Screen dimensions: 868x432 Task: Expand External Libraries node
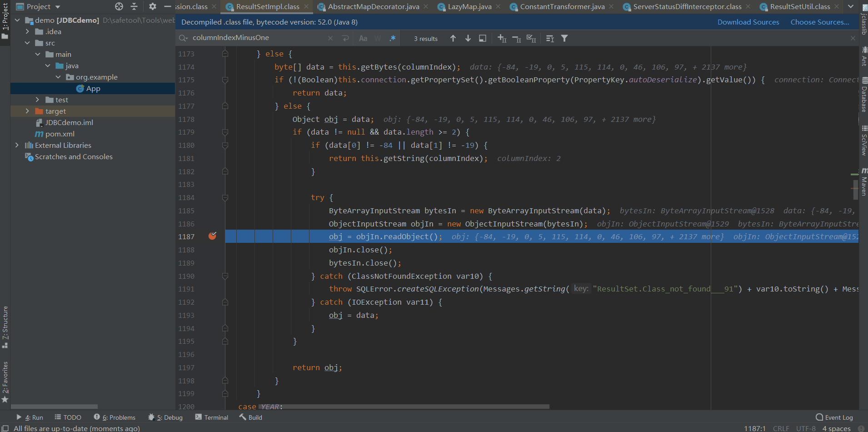click(x=17, y=145)
